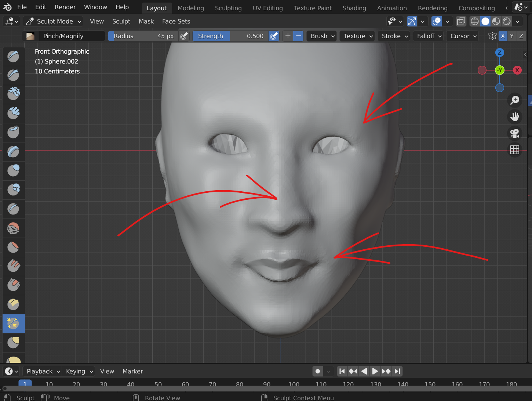Select the Inflate brush in toolbar

pyautogui.click(x=14, y=170)
